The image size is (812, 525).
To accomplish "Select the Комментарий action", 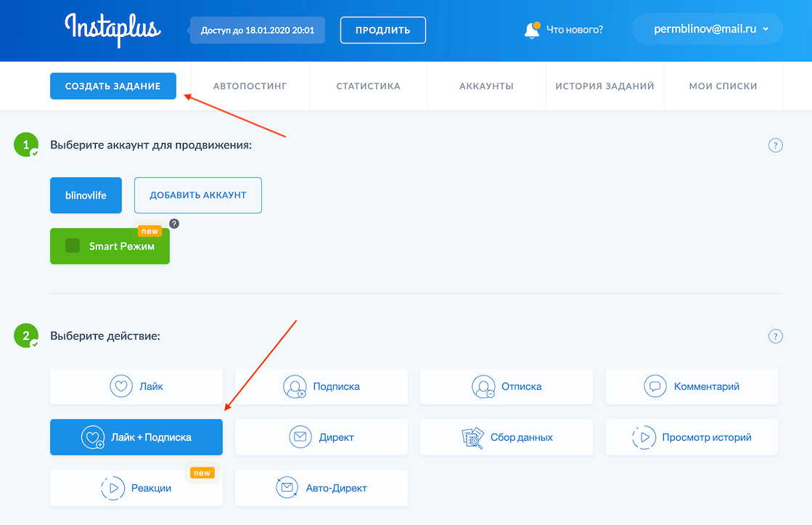I will point(692,386).
